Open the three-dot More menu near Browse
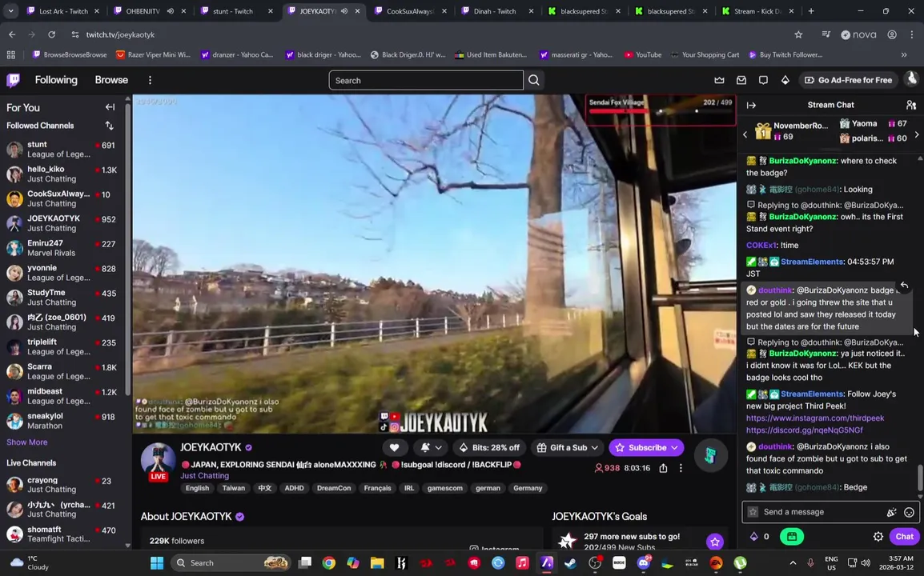 pos(150,80)
